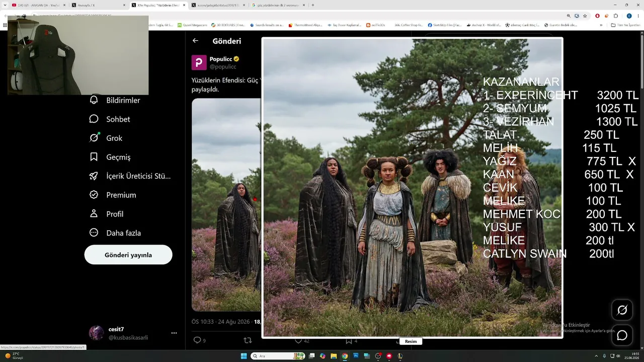Bookmark the post with the bookmark icon
Screen dimensions: 644x362
pos(349,340)
